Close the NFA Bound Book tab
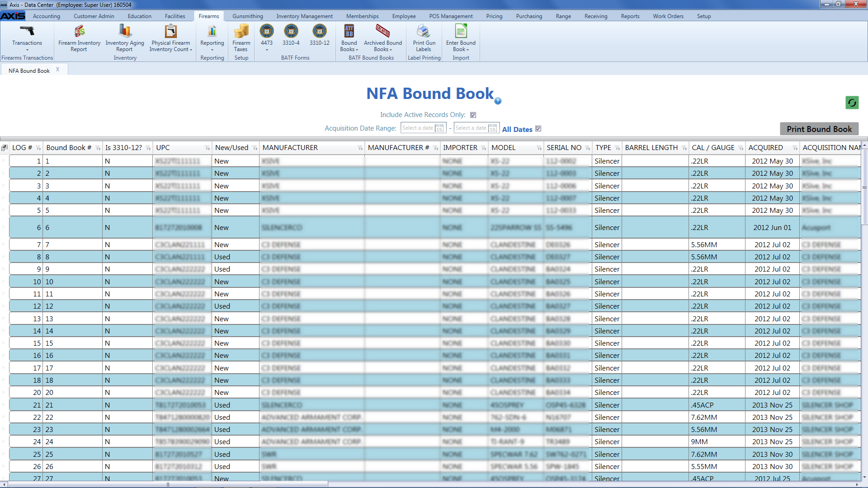Image resolution: width=868 pixels, height=488 pixels. click(x=57, y=70)
